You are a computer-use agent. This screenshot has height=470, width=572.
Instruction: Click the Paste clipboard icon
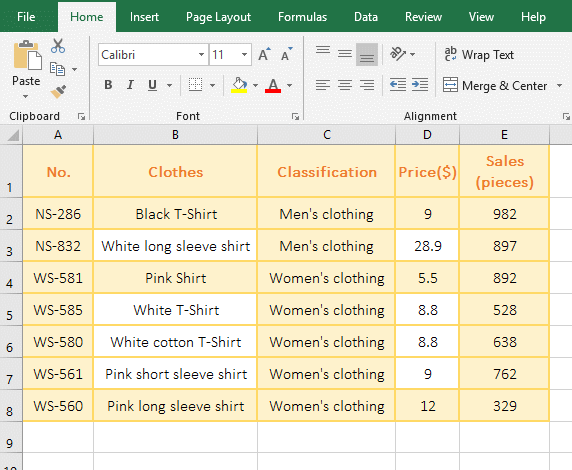click(x=27, y=55)
